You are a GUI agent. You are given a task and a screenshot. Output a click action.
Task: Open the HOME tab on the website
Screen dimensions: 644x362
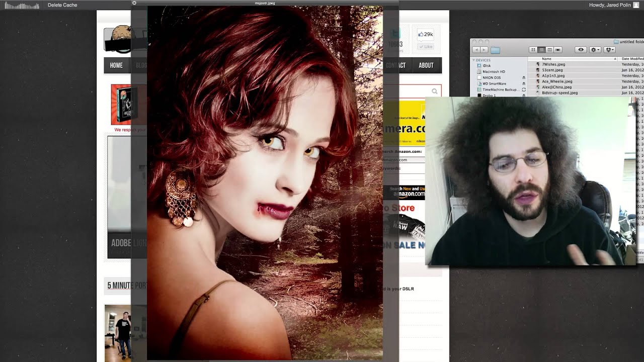[116, 65]
